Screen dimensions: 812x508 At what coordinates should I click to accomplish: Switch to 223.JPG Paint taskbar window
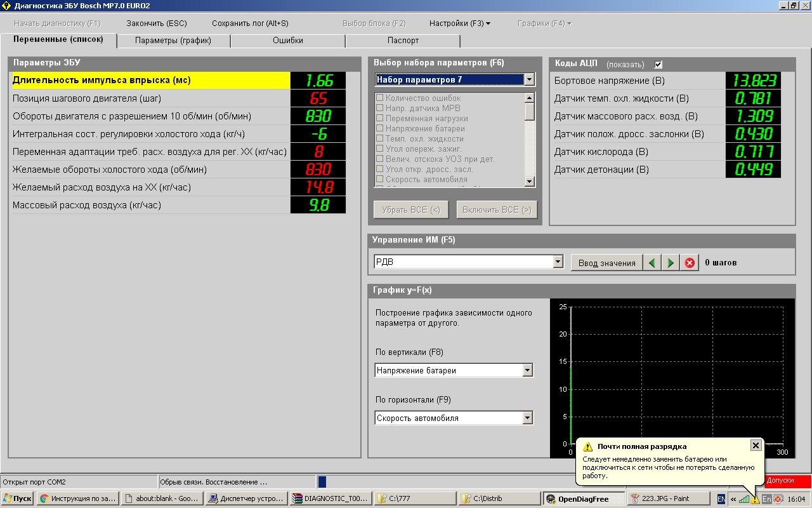click(668, 498)
